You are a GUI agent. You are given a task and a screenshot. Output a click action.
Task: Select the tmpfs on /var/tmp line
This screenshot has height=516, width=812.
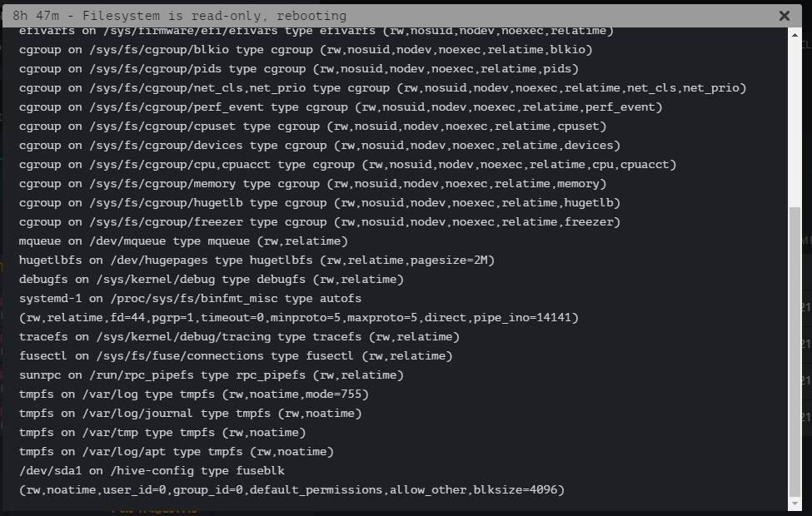[x=162, y=433]
